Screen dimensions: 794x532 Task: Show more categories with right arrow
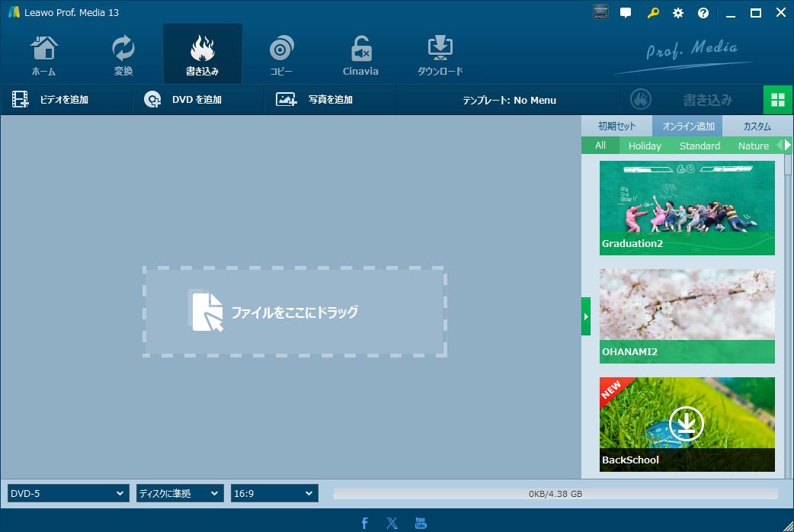tap(787, 145)
